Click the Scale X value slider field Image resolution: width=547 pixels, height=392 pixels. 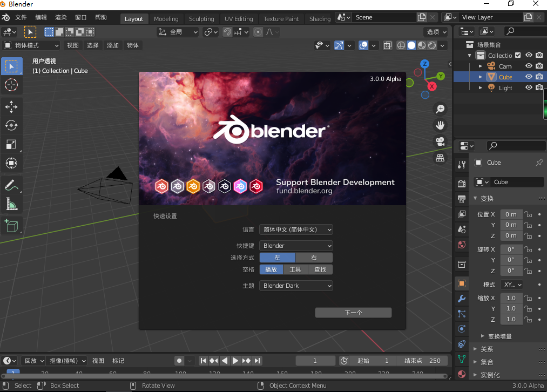511,298
